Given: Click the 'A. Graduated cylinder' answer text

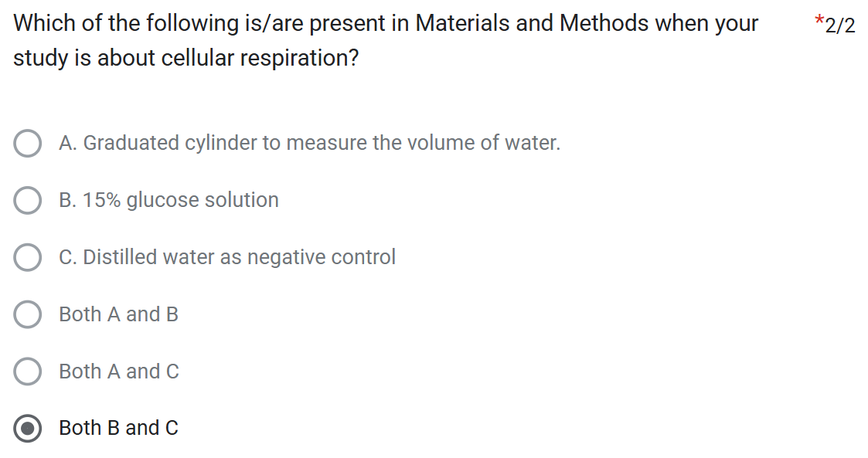Looking at the screenshot, I should click(x=309, y=143).
